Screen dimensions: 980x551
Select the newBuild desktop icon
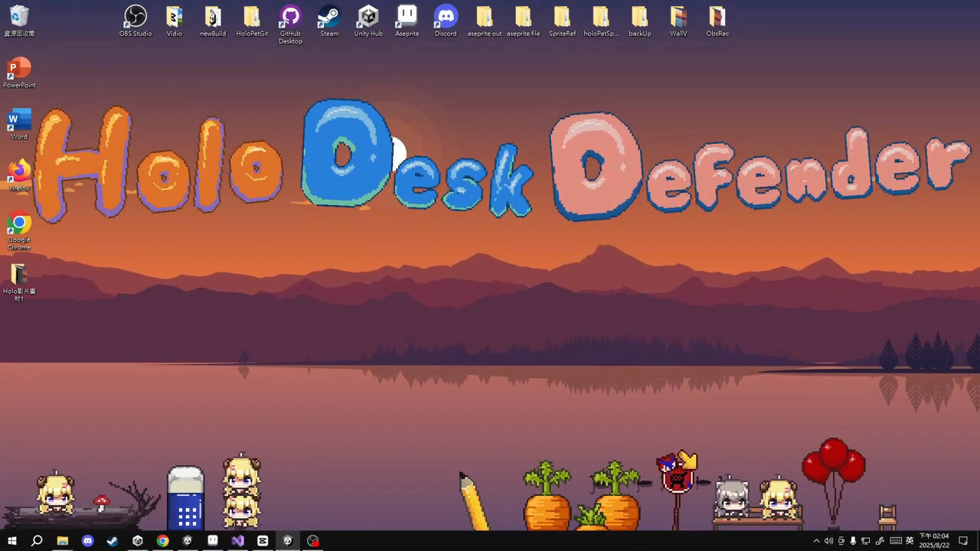[213, 21]
